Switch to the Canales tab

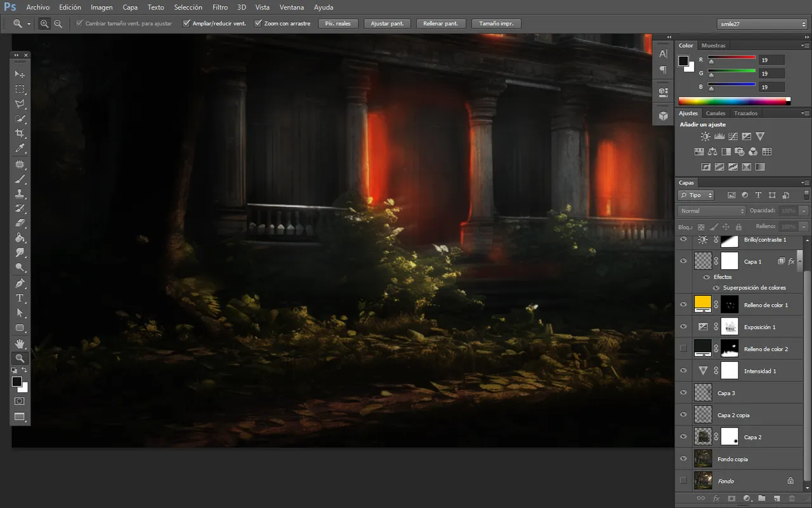pyautogui.click(x=716, y=113)
